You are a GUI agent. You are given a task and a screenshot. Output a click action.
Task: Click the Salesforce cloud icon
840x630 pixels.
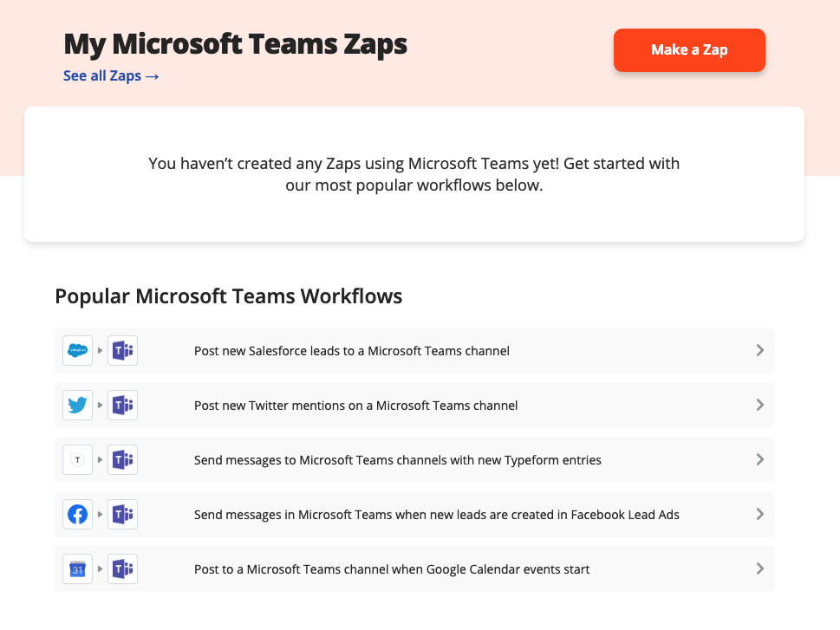pyautogui.click(x=78, y=350)
